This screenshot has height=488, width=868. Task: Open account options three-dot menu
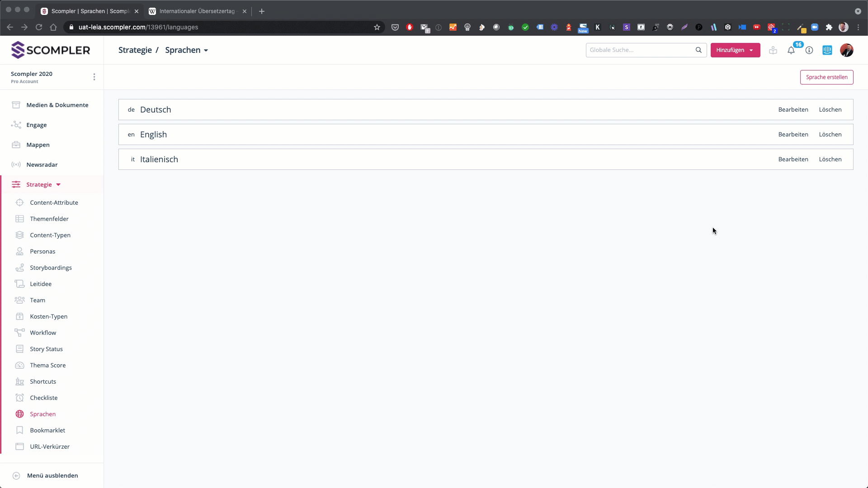point(94,77)
